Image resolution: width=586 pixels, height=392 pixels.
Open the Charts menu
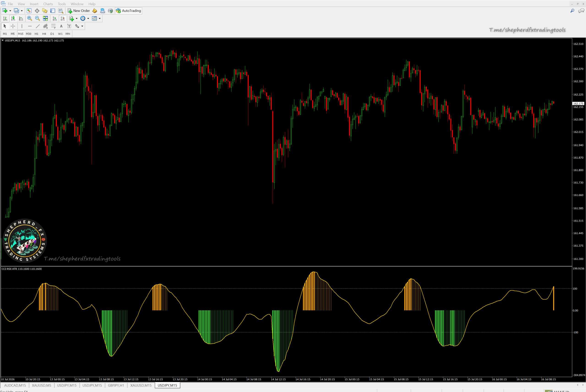[48, 4]
